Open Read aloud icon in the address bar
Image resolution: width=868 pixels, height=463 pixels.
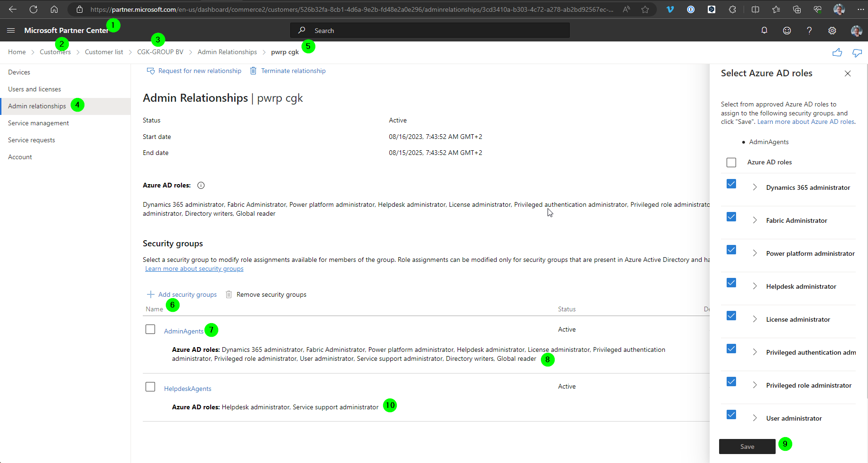pos(626,9)
